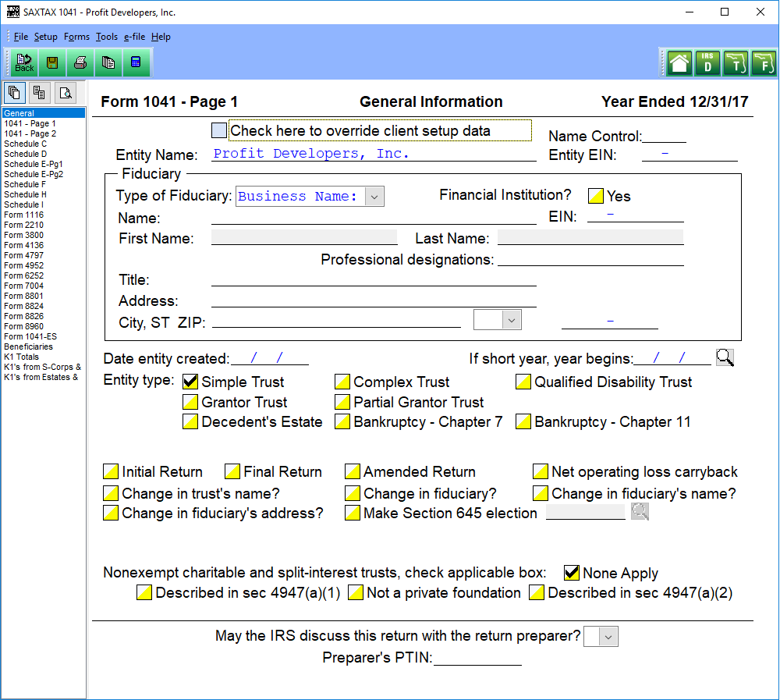Open the blue calculator tool
This screenshot has height=700, width=780.
pos(136,62)
